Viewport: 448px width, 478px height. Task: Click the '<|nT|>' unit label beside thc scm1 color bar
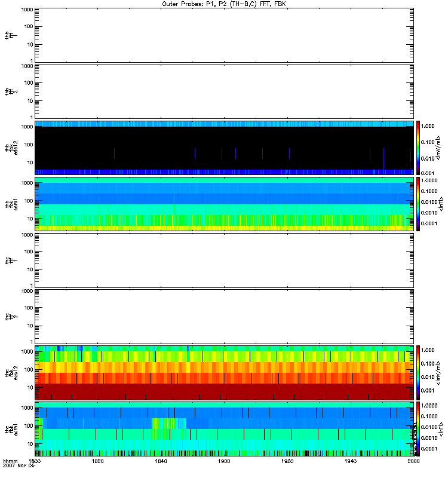pos(441,429)
